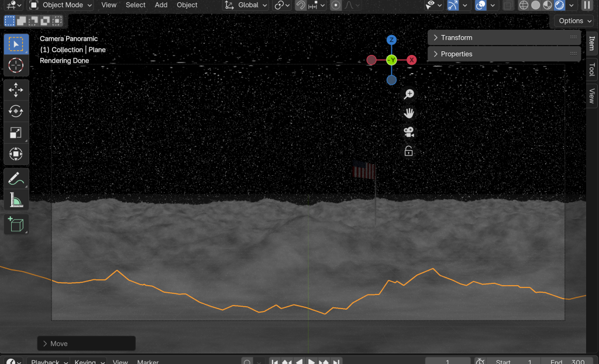Switch to the Tool sidebar tab
Viewport: 599px width, 364px height.
click(x=592, y=70)
